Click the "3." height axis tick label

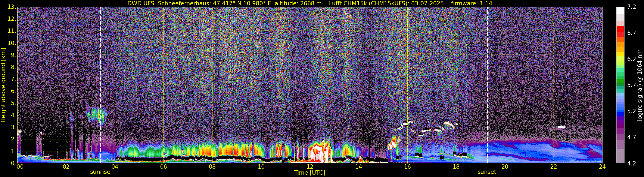tap(13, 127)
